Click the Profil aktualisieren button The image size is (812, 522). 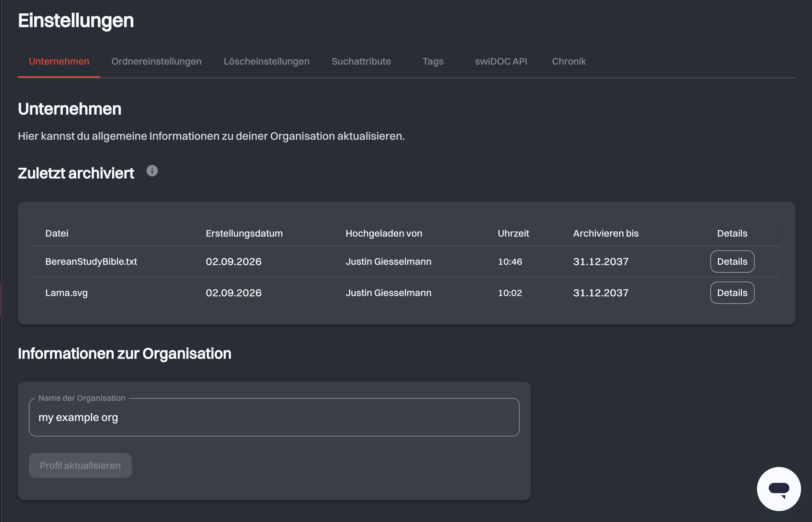(80, 465)
